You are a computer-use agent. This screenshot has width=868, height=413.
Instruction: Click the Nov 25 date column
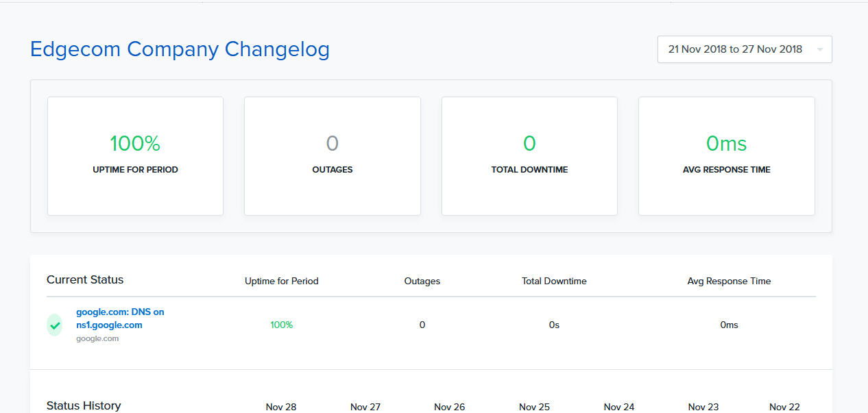pos(535,407)
